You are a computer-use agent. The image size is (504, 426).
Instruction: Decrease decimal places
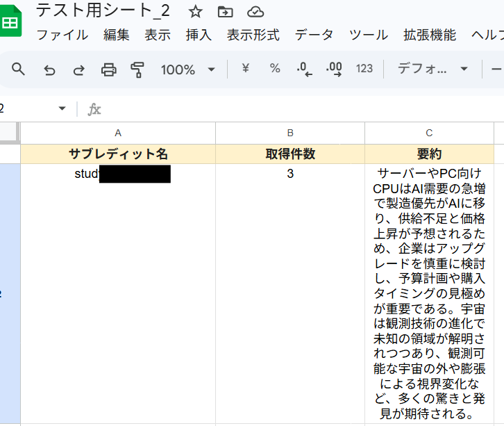coord(304,69)
